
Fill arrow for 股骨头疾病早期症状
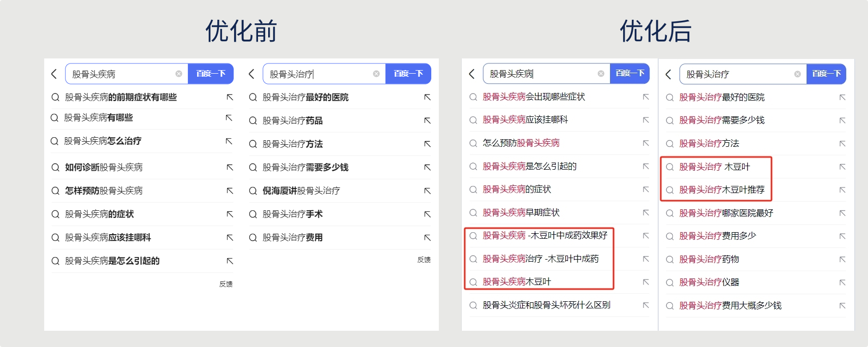pyautogui.click(x=646, y=212)
